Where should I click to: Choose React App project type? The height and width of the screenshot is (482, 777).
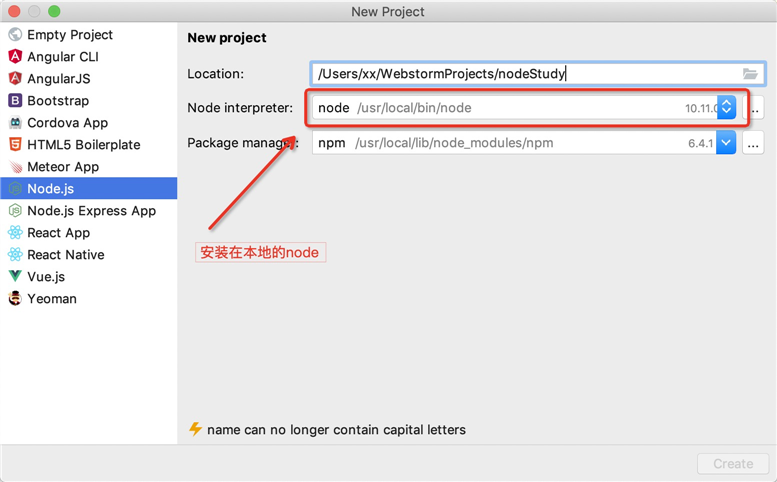pyautogui.click(x=58, y=232)
